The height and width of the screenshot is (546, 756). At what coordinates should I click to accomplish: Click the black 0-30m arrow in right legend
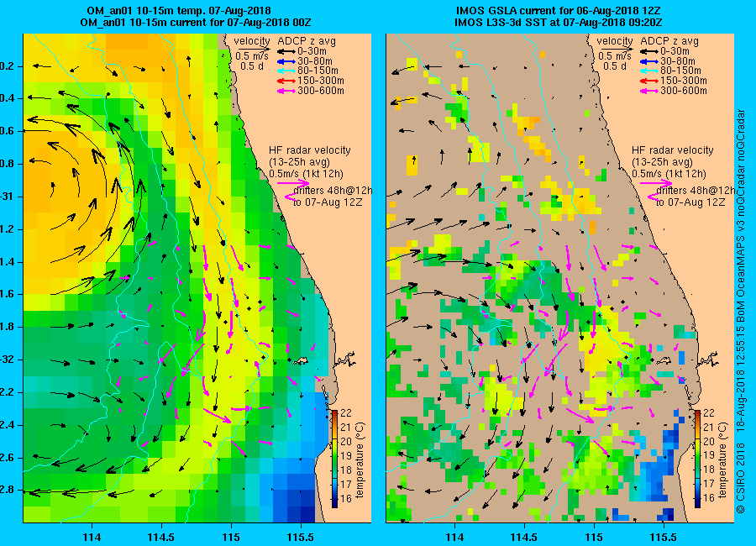[x=648, y=51]
